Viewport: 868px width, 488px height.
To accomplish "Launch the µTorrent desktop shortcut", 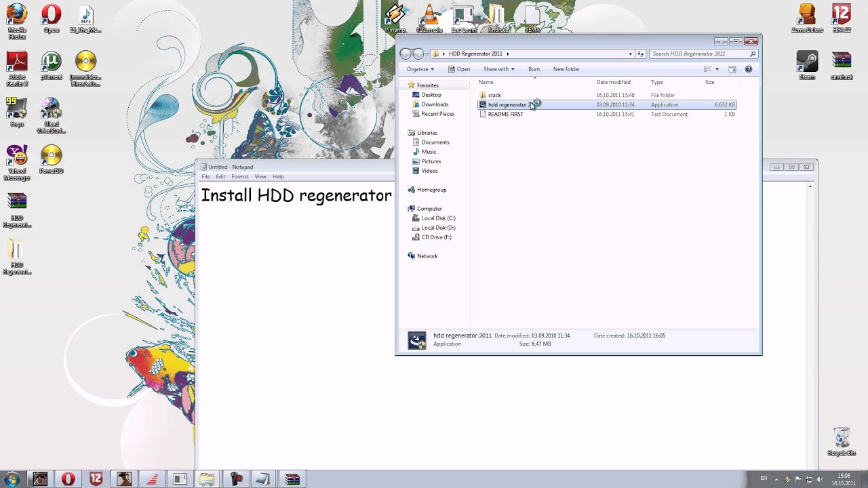I will click(52, 66).
